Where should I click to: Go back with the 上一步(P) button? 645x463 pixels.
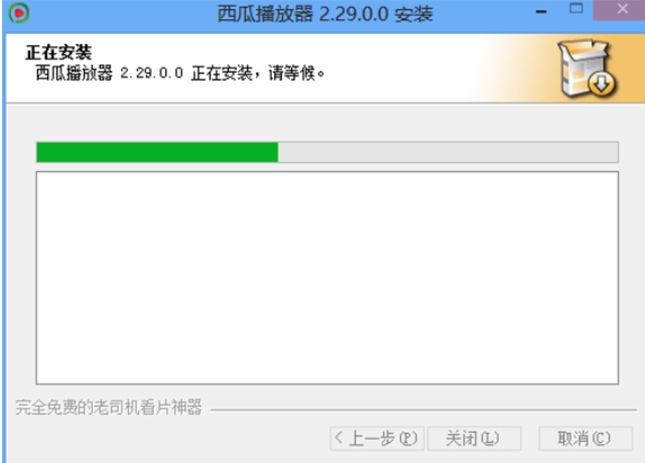coord(376,438)
